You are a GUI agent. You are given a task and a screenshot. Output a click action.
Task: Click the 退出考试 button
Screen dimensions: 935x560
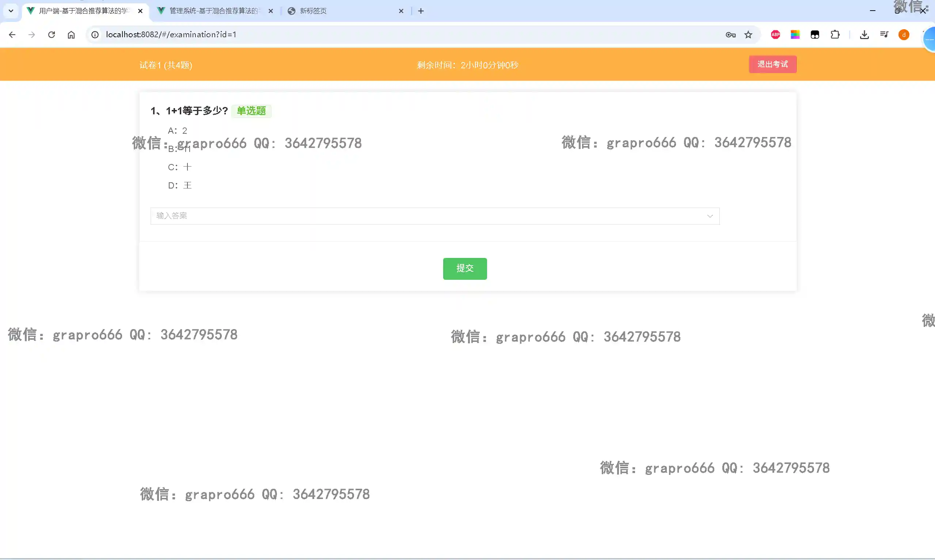click(772, 64)
